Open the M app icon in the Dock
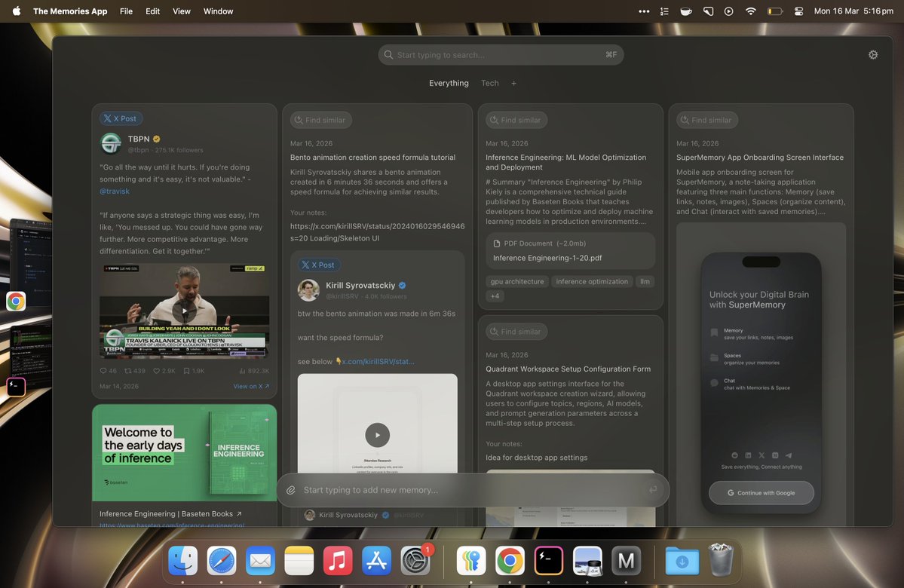904x588 pixels. coord(626,560)
